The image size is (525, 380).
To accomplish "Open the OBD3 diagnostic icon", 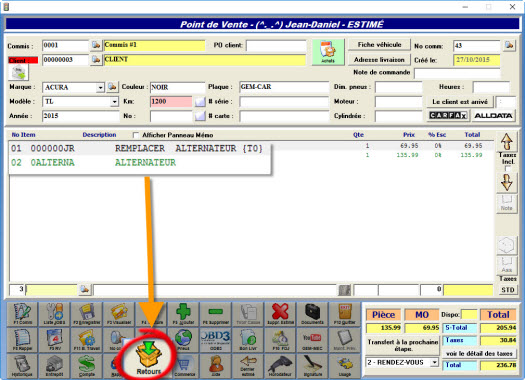I will coord(216,340).
